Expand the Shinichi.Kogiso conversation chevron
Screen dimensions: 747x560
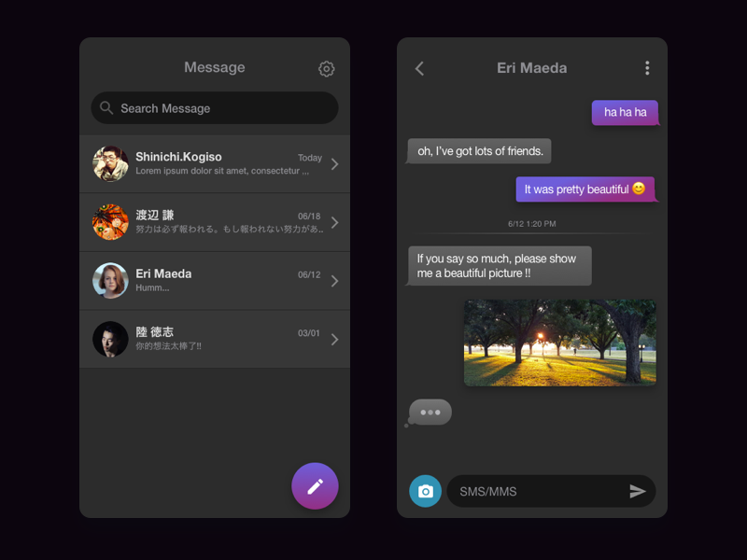click(334, 163)
